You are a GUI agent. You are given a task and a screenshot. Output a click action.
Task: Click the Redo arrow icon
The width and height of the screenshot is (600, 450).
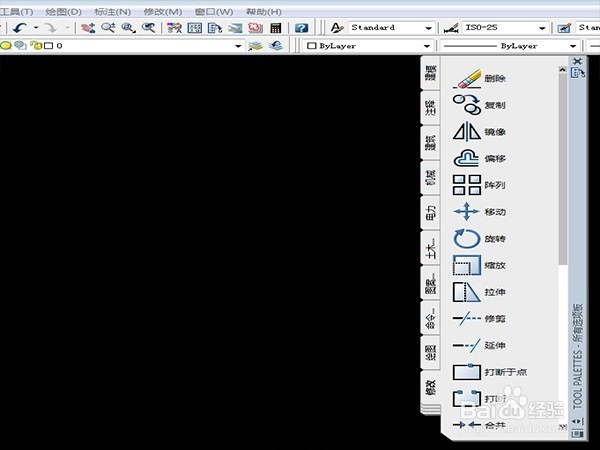click(50, 28)
